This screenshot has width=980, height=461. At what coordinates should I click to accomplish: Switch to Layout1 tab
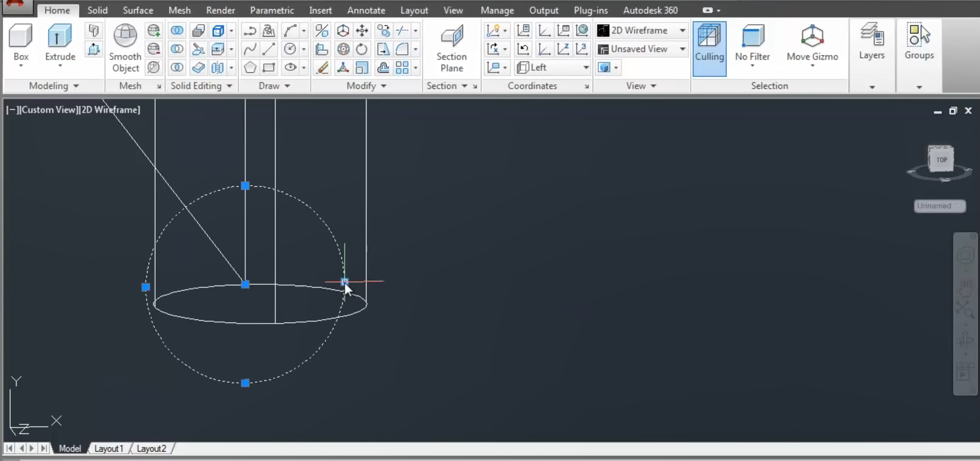coord(109,448)
